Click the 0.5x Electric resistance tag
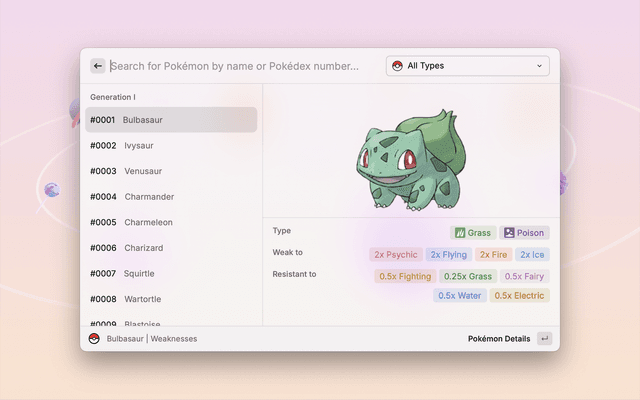 (519, 296)
